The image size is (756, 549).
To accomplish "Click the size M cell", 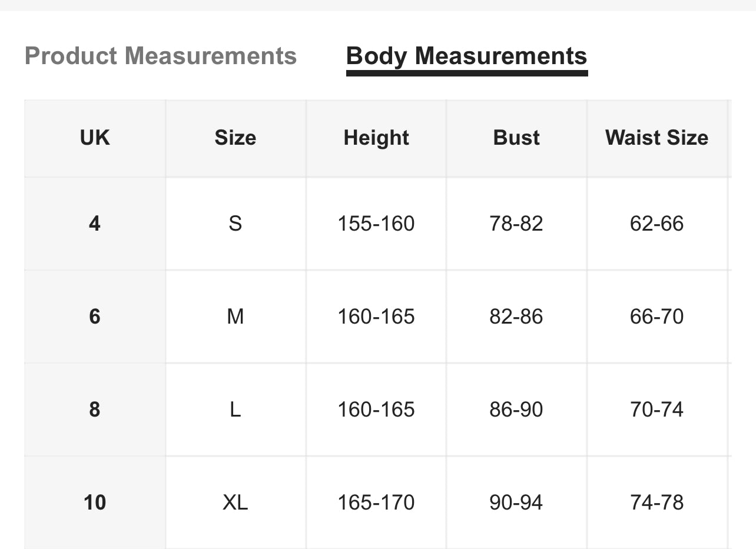I will pyautogui.click(x=236, y=317).
